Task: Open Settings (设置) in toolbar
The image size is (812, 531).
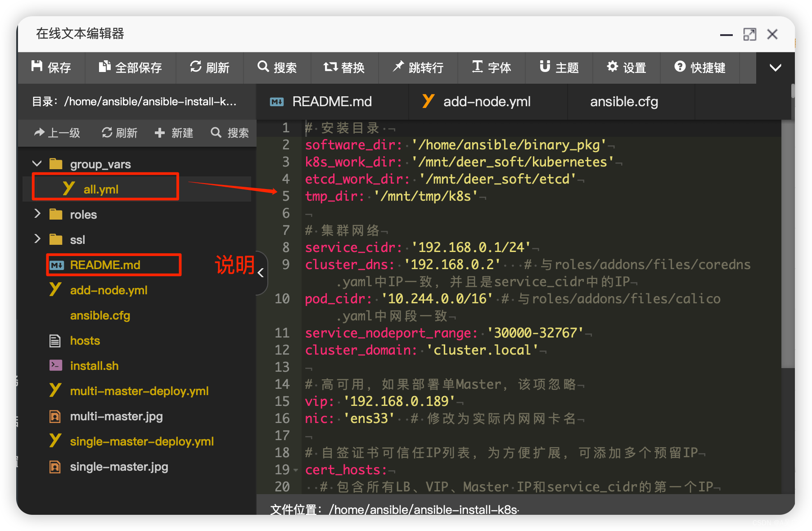Action: pyautogui.click(x=627, y=67)
